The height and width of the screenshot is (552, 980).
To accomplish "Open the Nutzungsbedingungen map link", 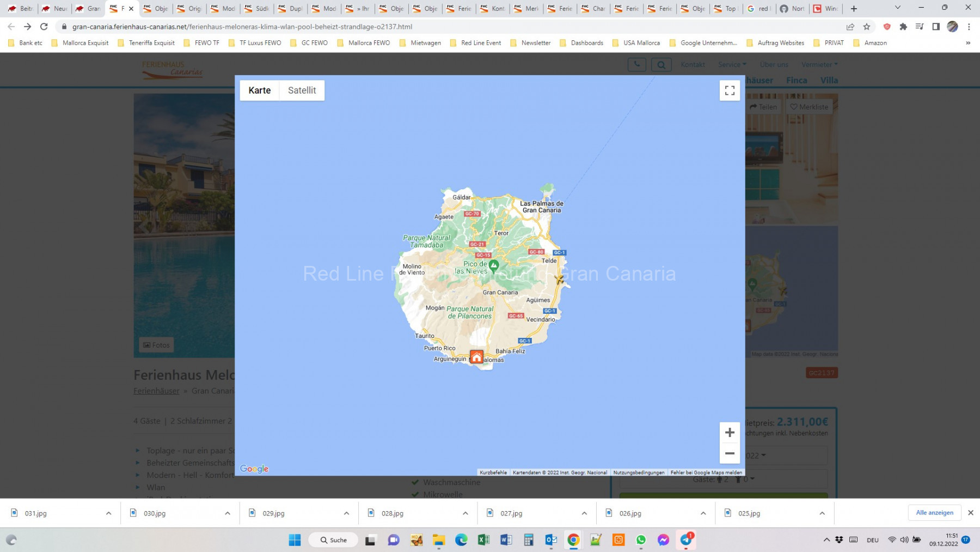I will pos(639,472).
